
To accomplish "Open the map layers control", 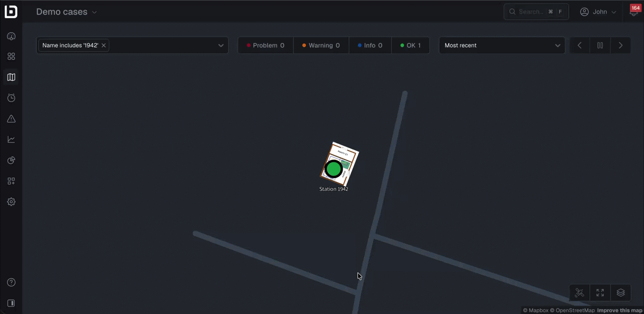I will (x=621, y=292).
